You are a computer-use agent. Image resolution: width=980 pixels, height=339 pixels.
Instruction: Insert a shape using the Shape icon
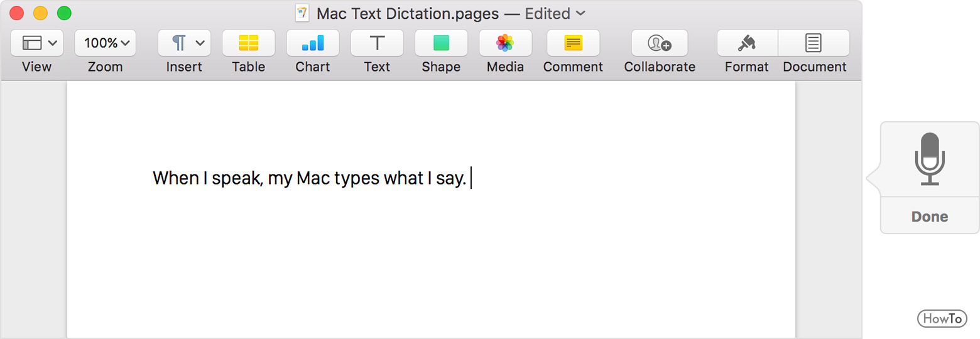pyautogui.click(x=441, y=43)
